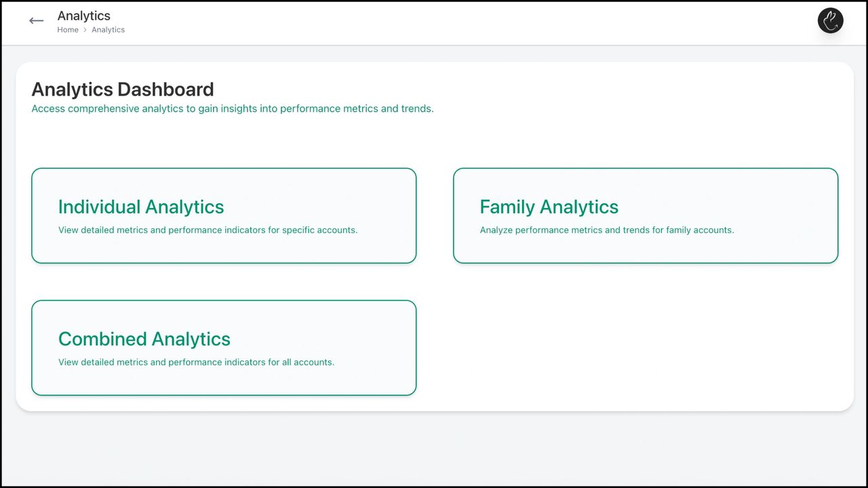Click the dashboard subtitle about performance metrics

pos(233,108)
